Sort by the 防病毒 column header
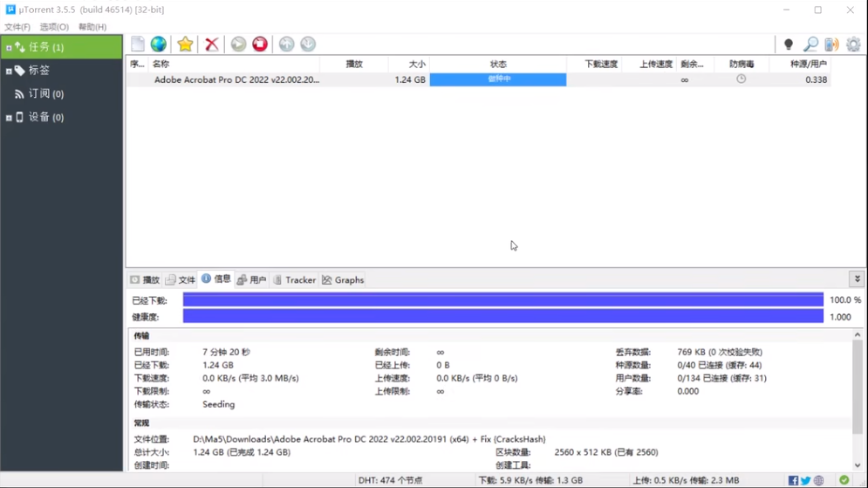868x488 pixels. (x=742, y=65)
